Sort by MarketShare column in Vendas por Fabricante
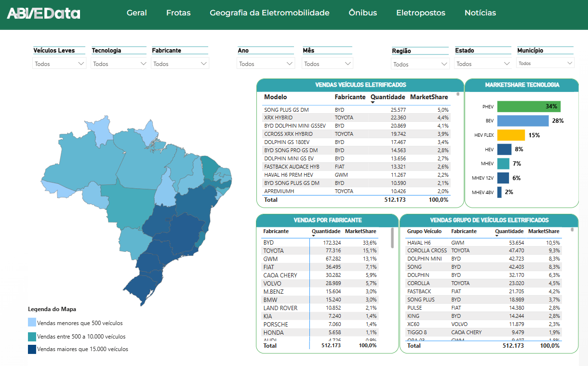 361,231
